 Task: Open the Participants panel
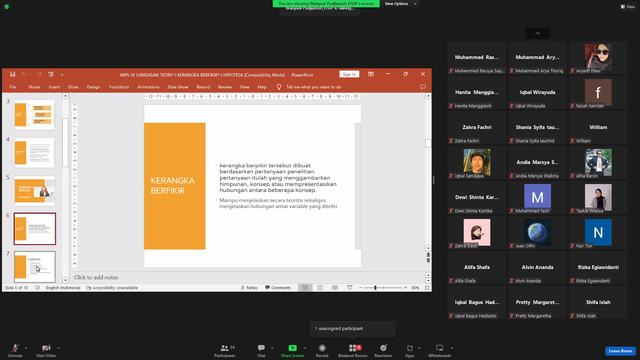click(x=225, y=351)
